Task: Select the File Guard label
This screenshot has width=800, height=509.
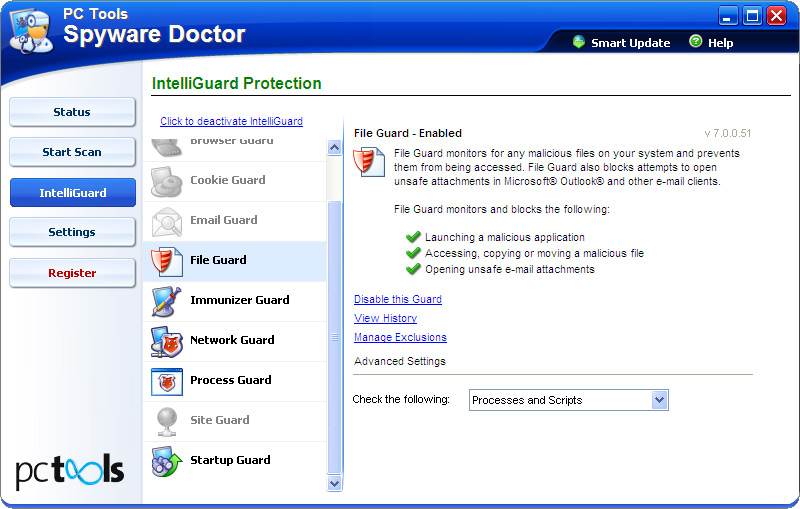Action: tap(218, 260)
